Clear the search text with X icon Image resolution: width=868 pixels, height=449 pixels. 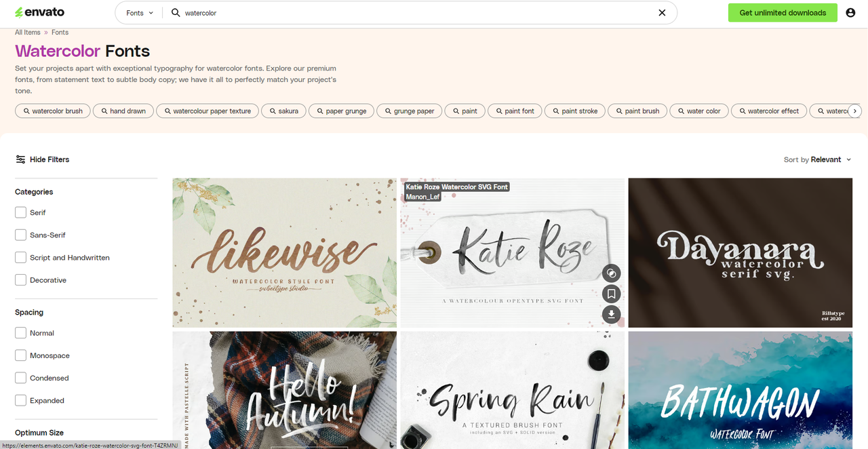coord(662,13)
